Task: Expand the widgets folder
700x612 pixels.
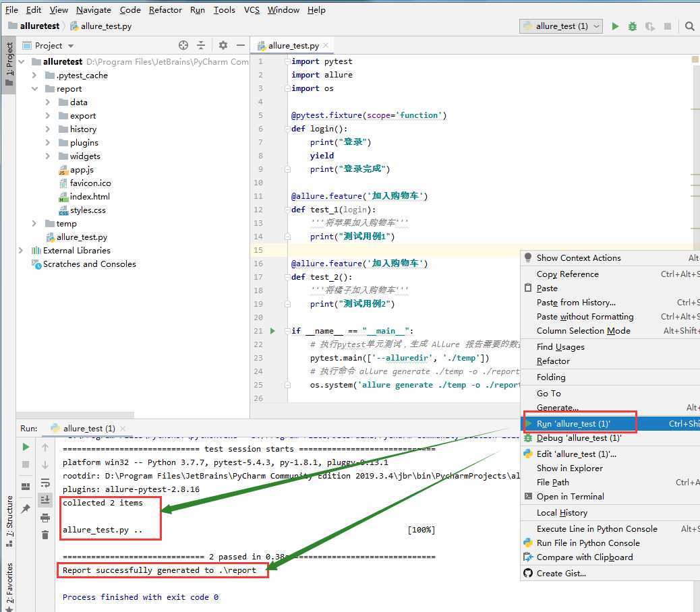Action: click(48, 156)
